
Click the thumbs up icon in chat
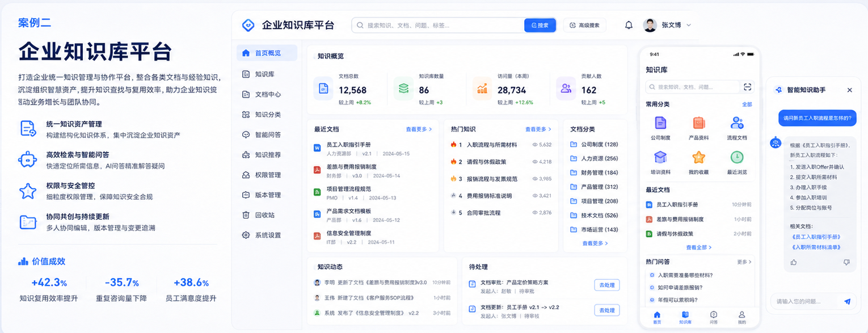(x=794, y=262)
